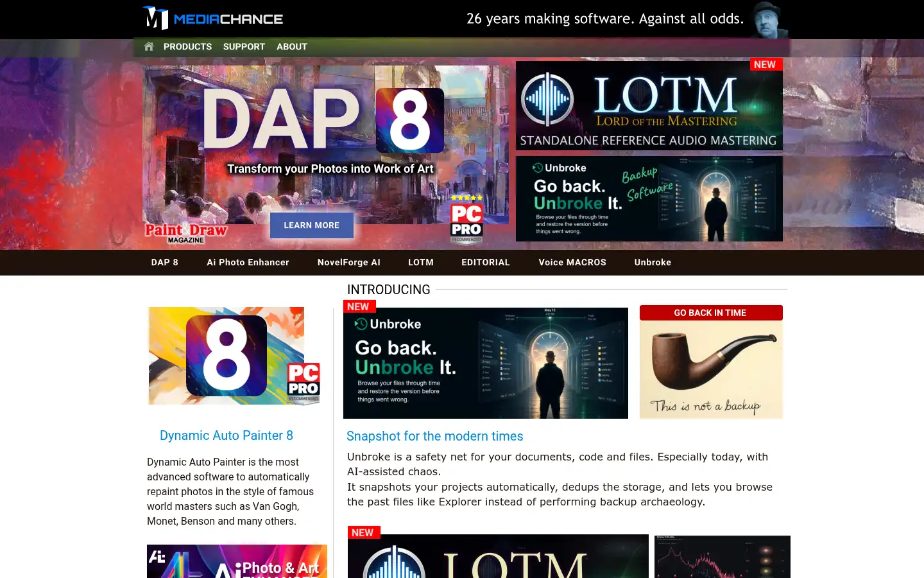Select the DAP 8 tab in the dark product bar

(x=165, y=263)
